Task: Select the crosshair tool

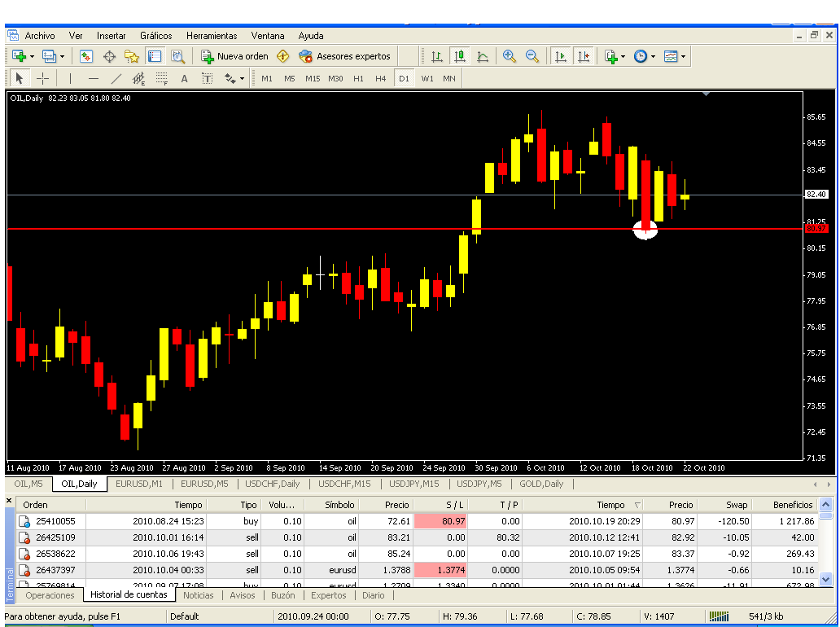Action: tap(42, 78)
